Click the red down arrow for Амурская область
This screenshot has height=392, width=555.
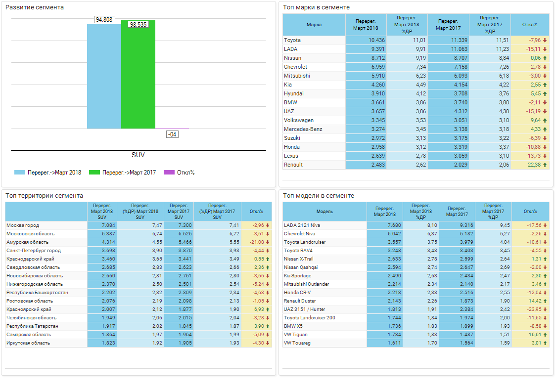click(268, 242)
